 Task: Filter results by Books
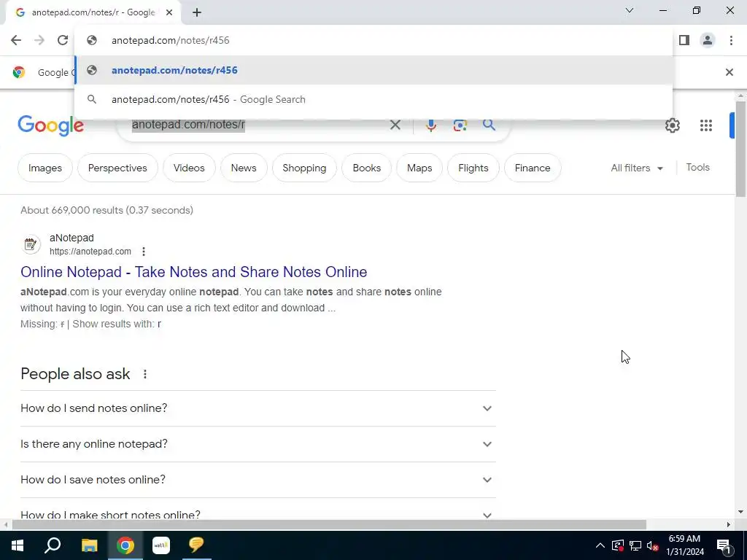tap(366, 168)
